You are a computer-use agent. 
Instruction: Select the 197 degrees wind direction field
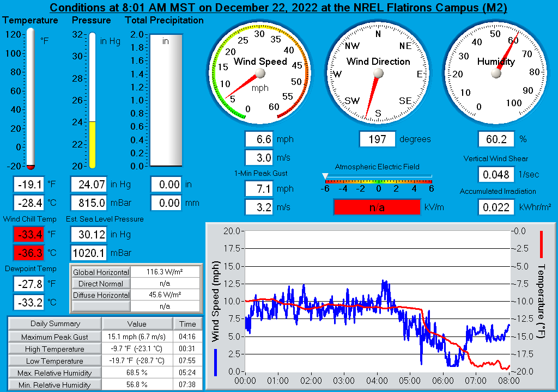[378, 139]
